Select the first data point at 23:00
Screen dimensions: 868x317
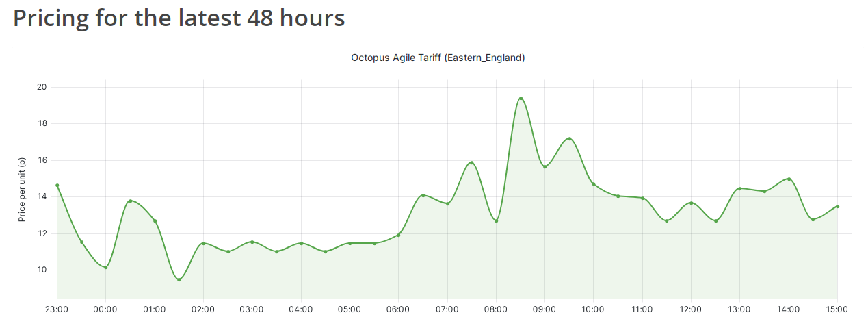point(57,186)
